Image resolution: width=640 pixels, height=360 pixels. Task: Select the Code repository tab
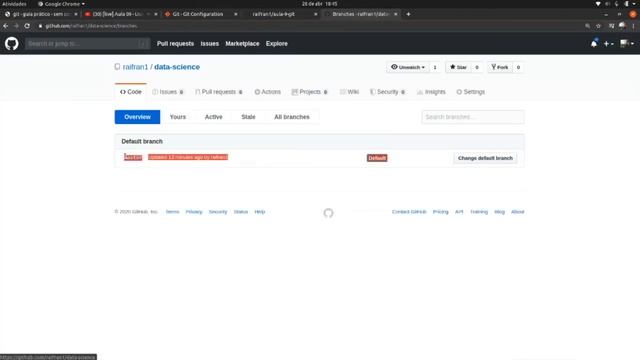click(131, 92)
